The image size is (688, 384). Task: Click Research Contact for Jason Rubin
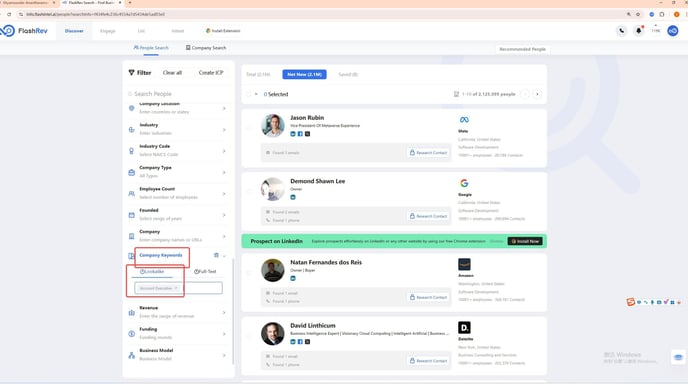click(428, 153)
